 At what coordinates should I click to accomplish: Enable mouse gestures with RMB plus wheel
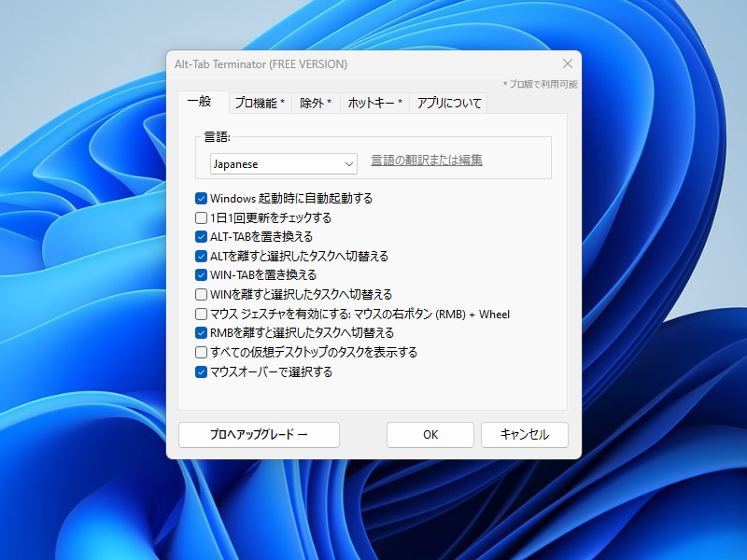coord(200,314)
